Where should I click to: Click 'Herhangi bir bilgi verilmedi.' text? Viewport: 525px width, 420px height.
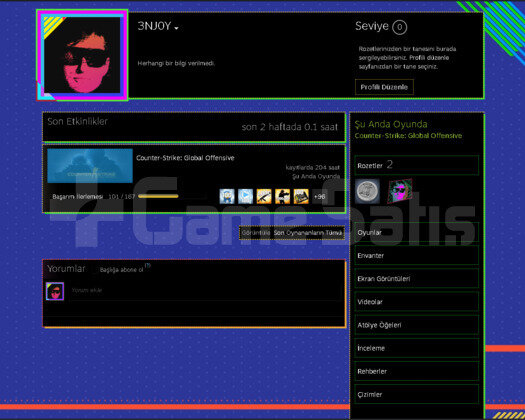tap(176, 63)
